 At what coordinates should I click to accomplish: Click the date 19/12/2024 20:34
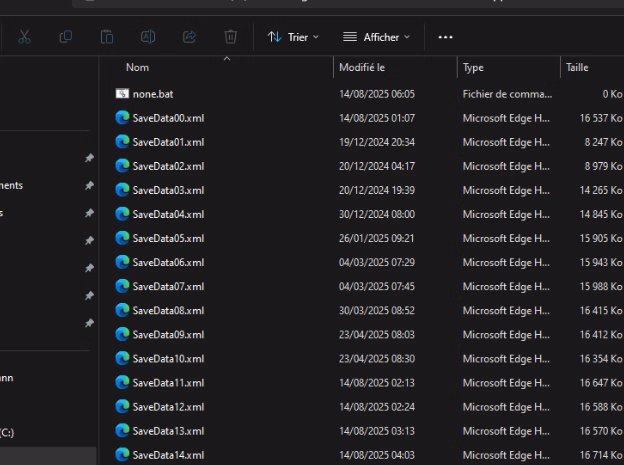click(x=377, y=142)
